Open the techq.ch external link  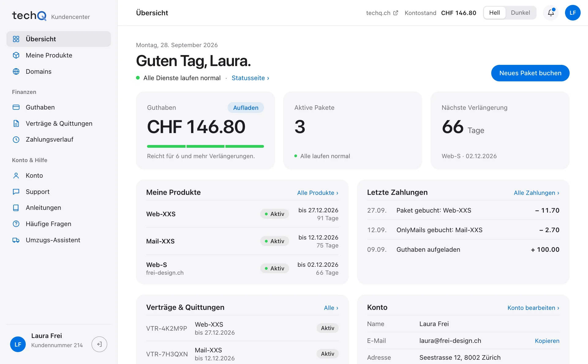click(x=382, y=13)
